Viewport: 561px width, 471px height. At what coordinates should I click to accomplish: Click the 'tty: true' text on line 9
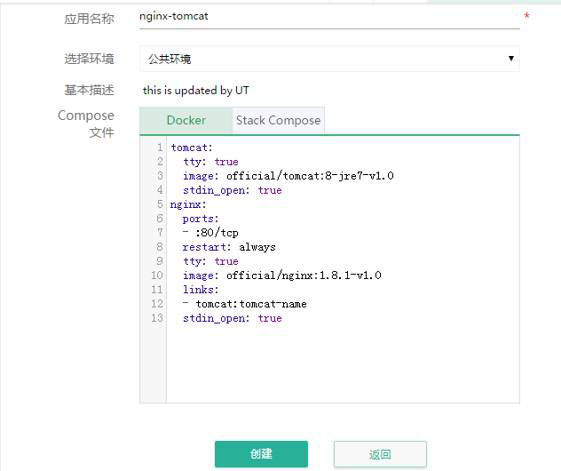pos(211,261)
